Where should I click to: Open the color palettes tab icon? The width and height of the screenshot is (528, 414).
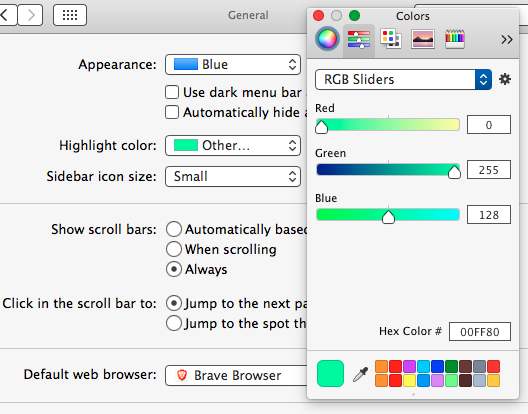pos(391,39)
